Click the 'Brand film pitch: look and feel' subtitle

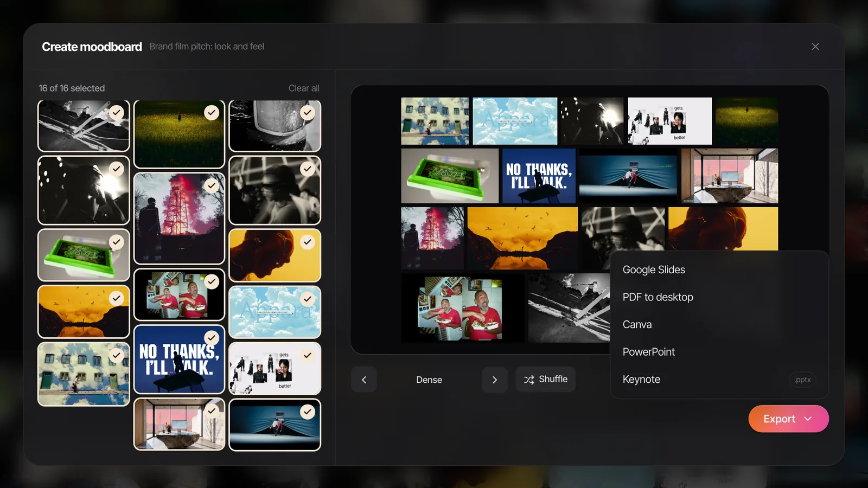[x=207, y=47]
